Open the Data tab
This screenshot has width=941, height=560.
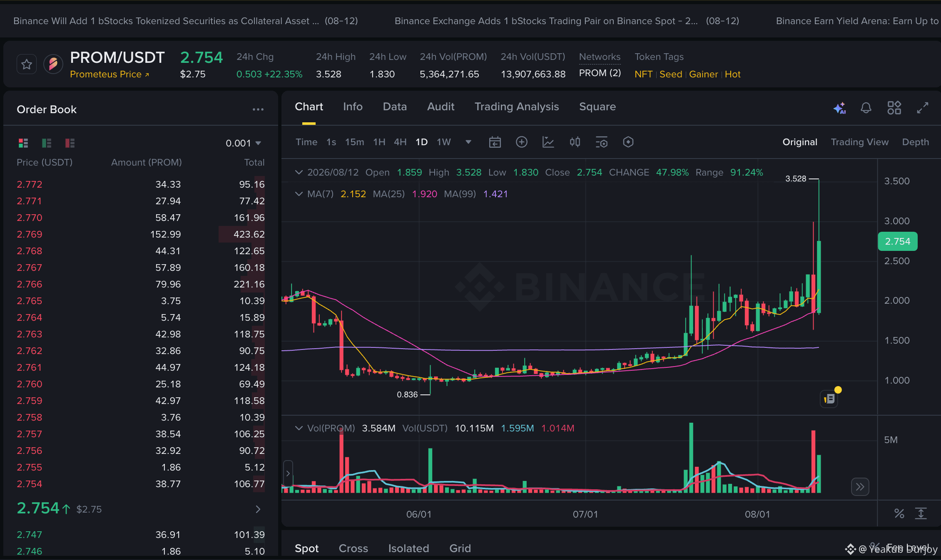pos(395,107)
